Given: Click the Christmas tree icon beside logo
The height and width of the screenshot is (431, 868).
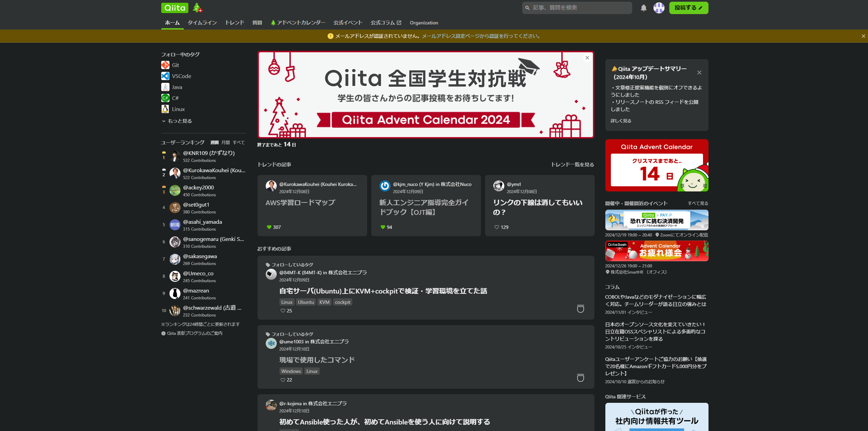Looking at the screenshot, I should (x=197, y=8).
